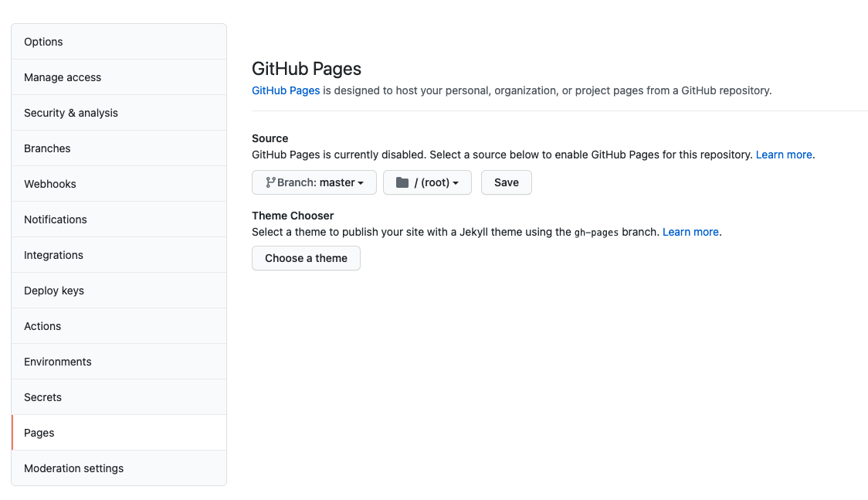The height and width of the screenshot is (500, 868).
Task: Click the gh-pages branch name text
Action: pos(596,233)
